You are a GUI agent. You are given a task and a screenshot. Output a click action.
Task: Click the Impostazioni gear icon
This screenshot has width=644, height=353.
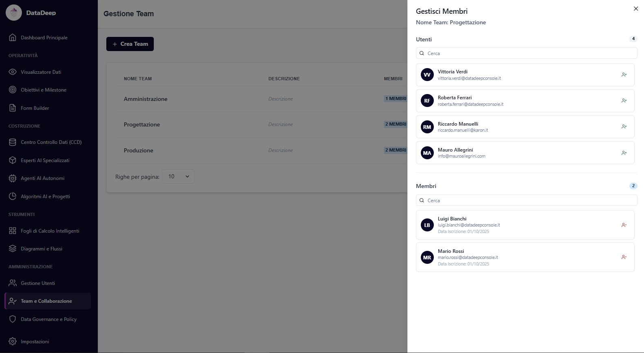(x=13, y=341)
